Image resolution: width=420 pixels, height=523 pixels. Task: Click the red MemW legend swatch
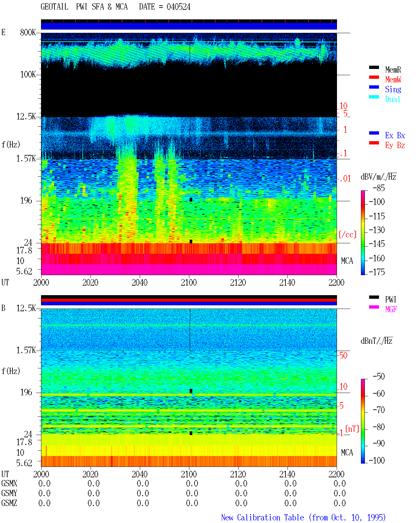[x=374, y=77]
